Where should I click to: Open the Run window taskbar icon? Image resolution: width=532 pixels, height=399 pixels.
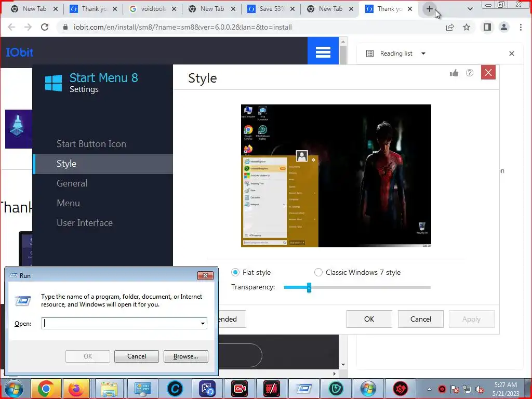click(x=304, y=389)
